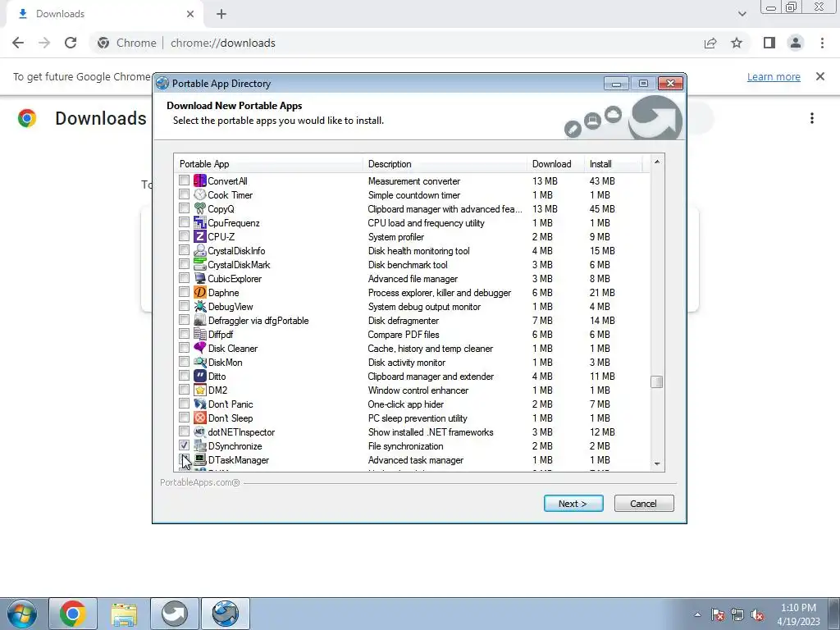This screenshot has width=840, height=630.
Task: Select the Downloads browser tab
Action: 104,15
